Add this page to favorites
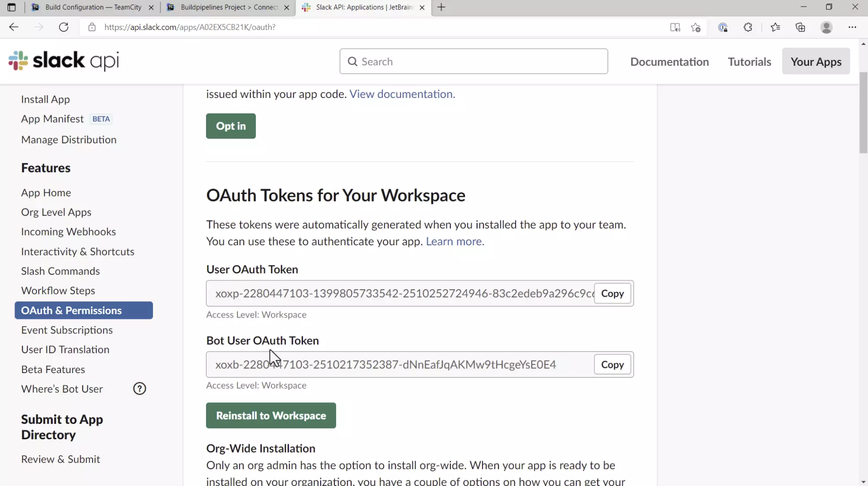868x486 pixels. click(696, 27)
